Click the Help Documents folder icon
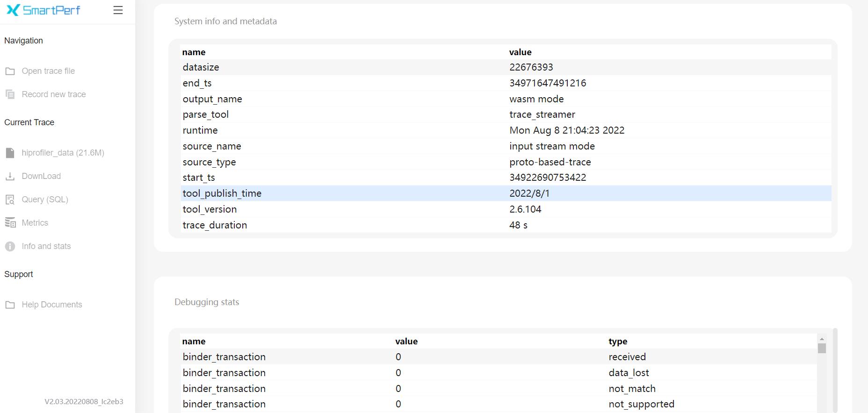 coord(10,305)
